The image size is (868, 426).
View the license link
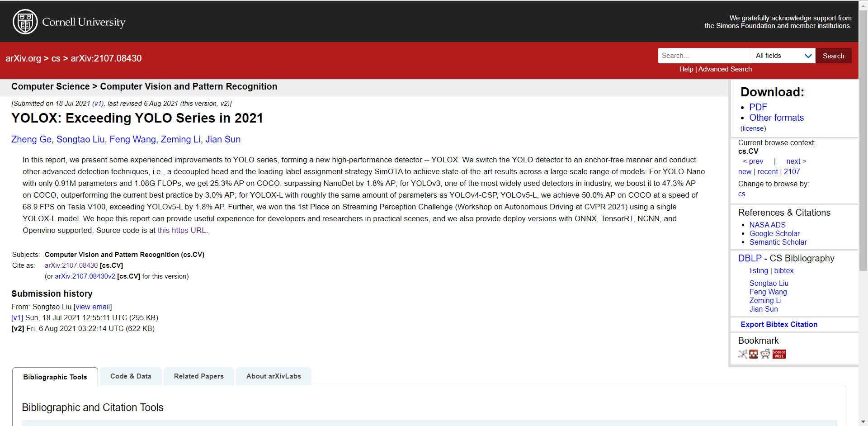753,128
